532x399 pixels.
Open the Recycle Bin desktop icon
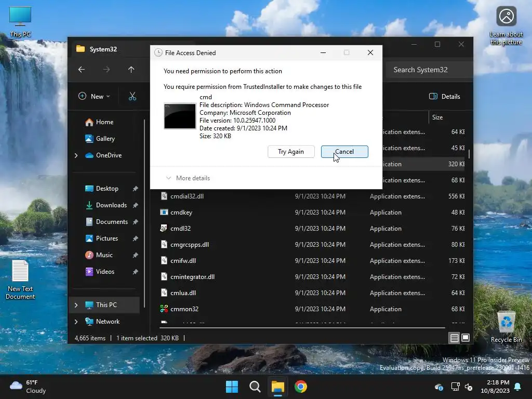click(x=507, y=327)
